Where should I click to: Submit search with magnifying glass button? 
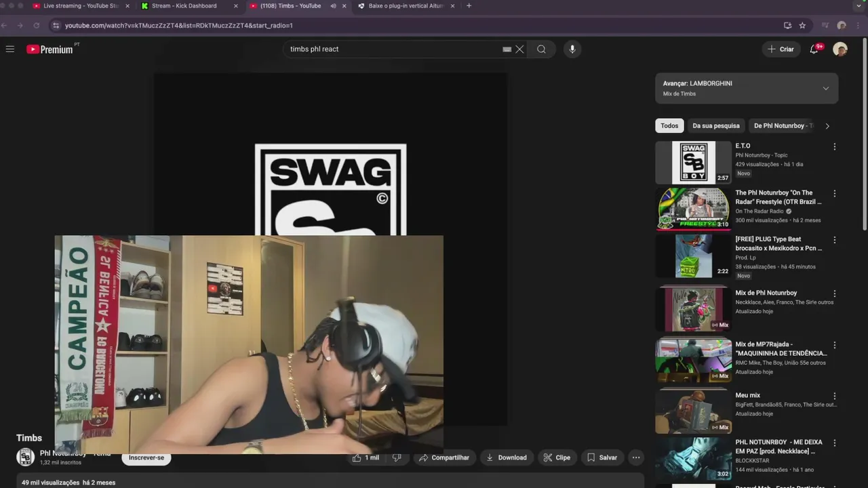pyautogui.click(x=541, y=49)
